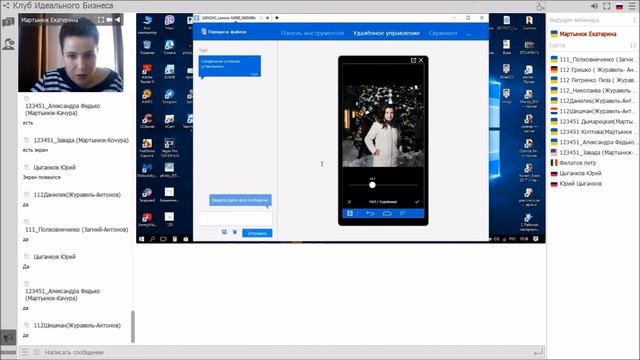640x360 pixels.
Task: Click the phone Home navigation icon
Action: point(387,213)
